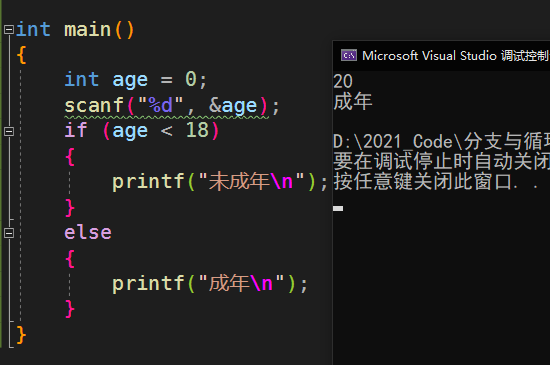Click the "%d" format string
Viewport: 550px width, 365px height.
click(161, 105)
